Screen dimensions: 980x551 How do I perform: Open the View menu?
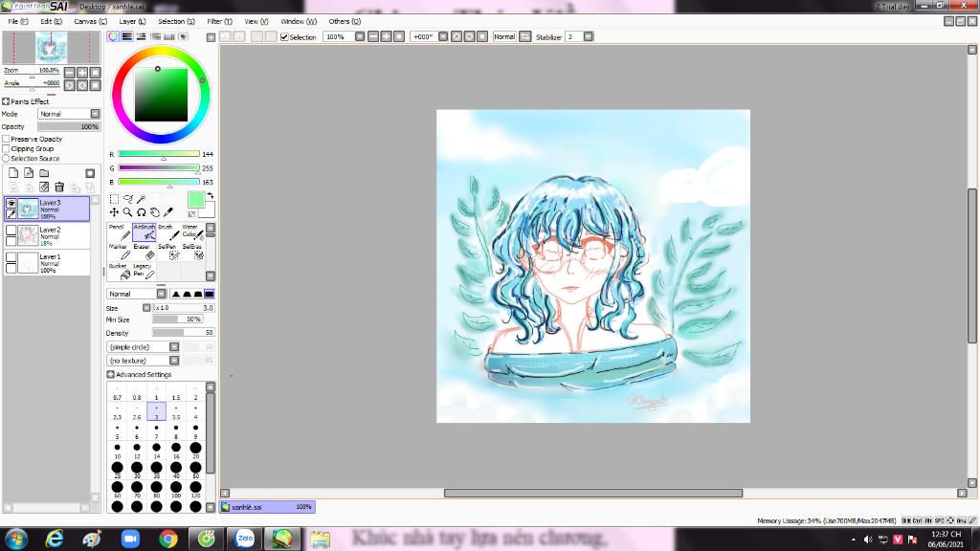pyautogui.click(x=256, y=21)
